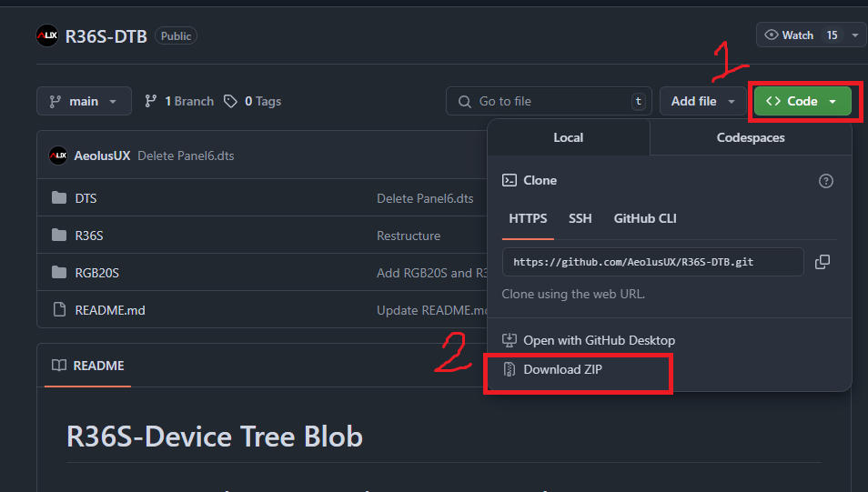Open the README.md file

click(x=110, y=310)
